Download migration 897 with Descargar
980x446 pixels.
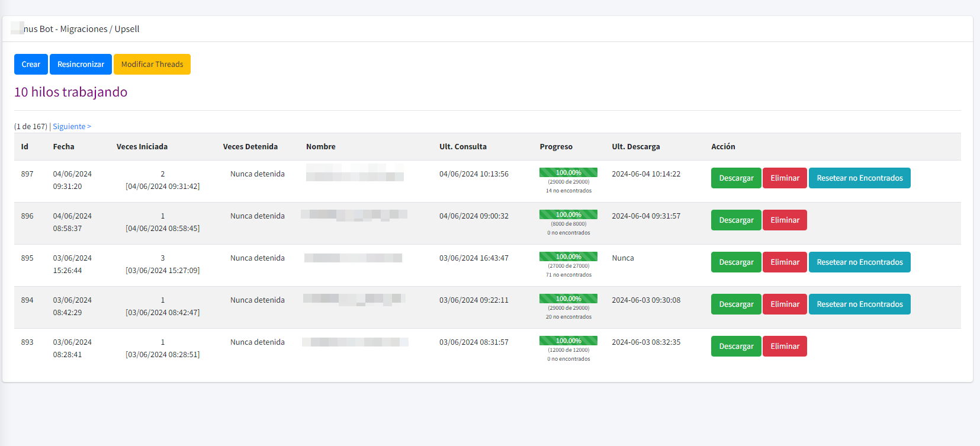[736, 178]
